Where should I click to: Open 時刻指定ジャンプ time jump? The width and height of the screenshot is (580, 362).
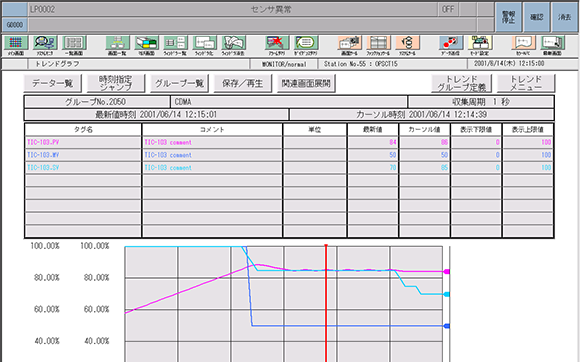[x=116, y=83]
